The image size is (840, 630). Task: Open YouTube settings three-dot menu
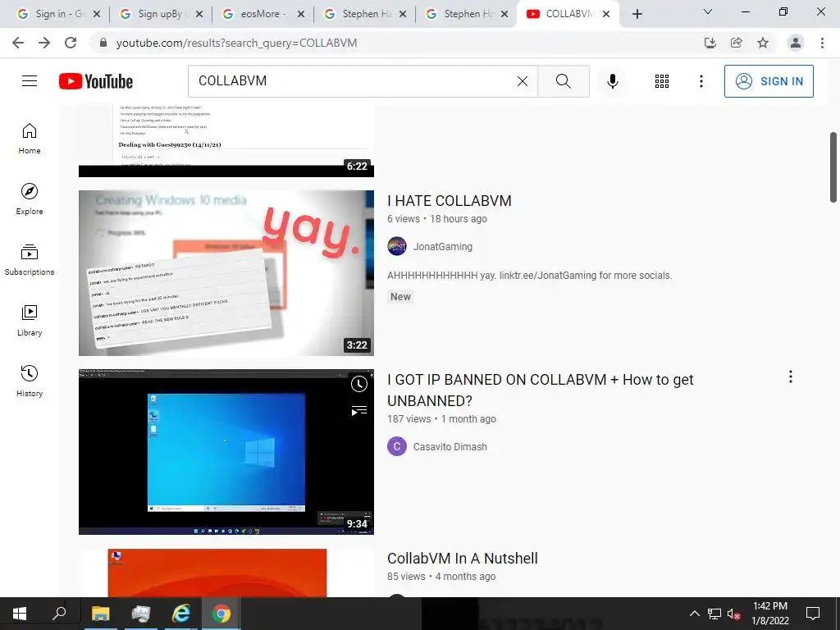pyautogui.click(x=701, y=81)
